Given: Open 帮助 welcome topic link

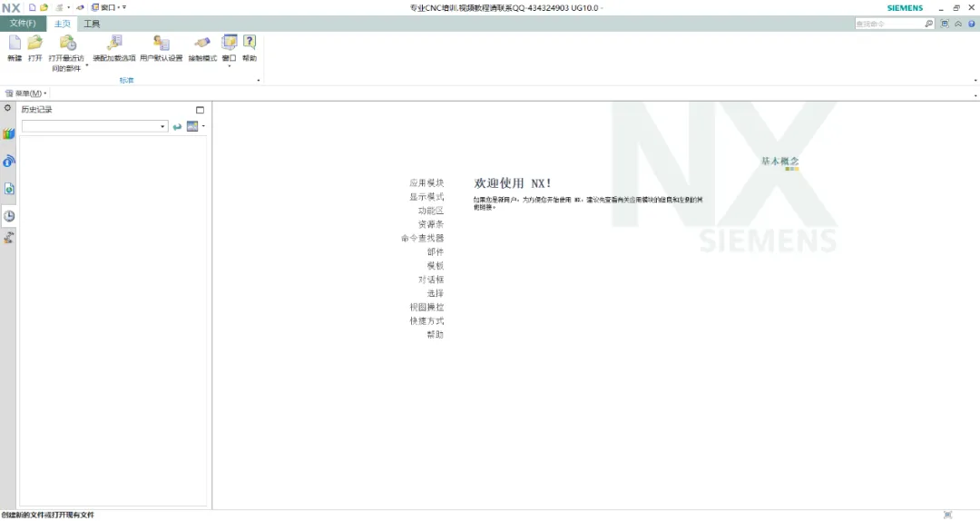Looking at the screenshot, I should 435,334.
